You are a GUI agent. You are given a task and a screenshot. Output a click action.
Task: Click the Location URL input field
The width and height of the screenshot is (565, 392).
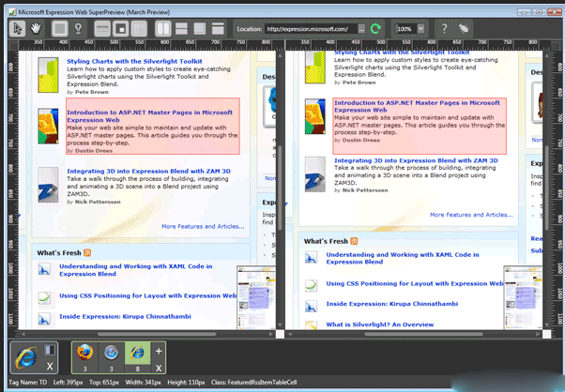pyautogui.click(x=309, y=29)
